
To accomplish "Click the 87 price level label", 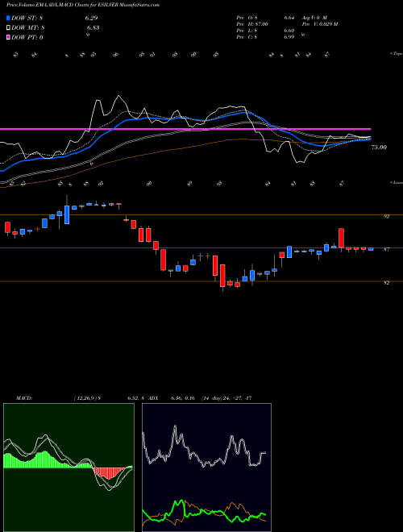I will (386, 250).
